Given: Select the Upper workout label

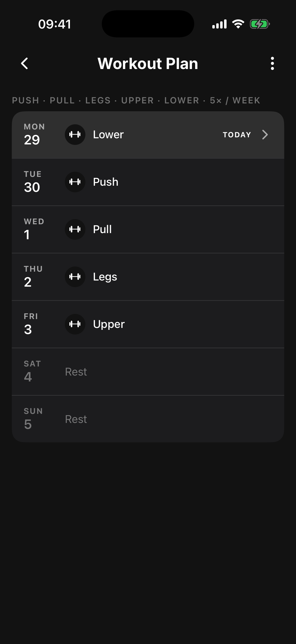Looking at the screenshot, I should (x=109, y=324).
